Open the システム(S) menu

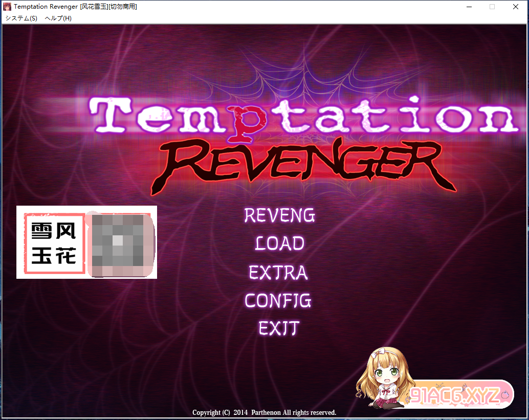click(21, 18)
